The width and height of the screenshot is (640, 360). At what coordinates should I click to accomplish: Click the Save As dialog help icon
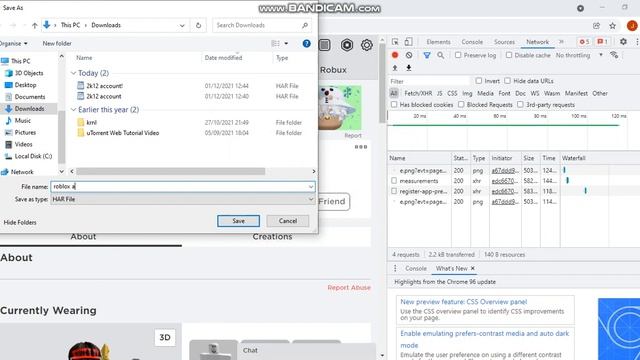[x=307, y=44]
